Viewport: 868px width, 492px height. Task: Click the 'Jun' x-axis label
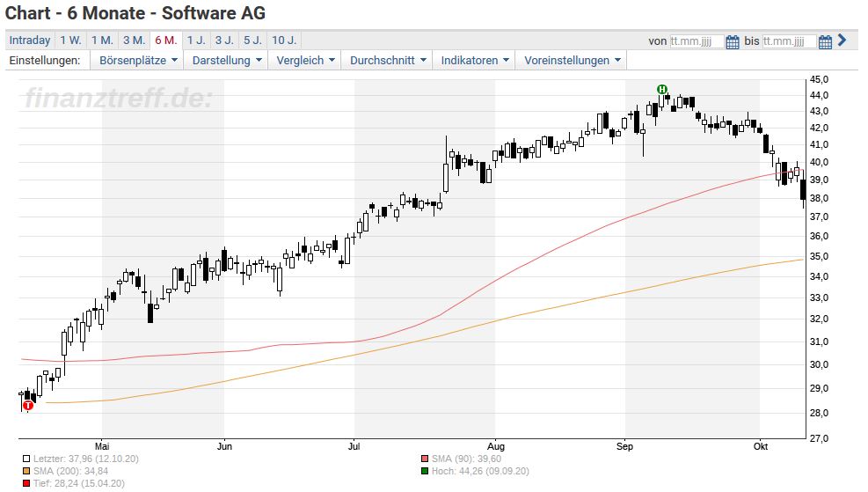(224, 446)
